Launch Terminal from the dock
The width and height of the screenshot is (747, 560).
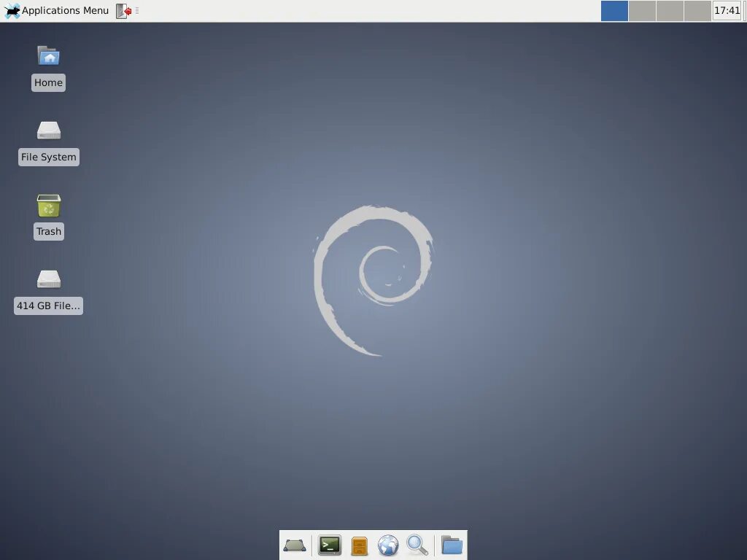[330, 545]
